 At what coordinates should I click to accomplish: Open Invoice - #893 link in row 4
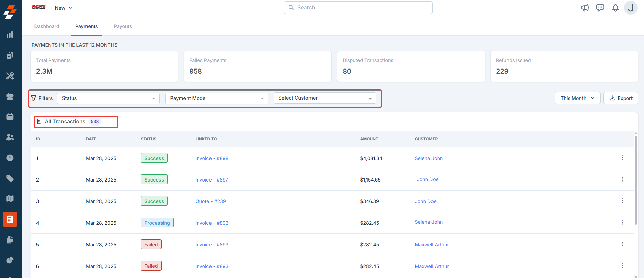tap(212, 223)
